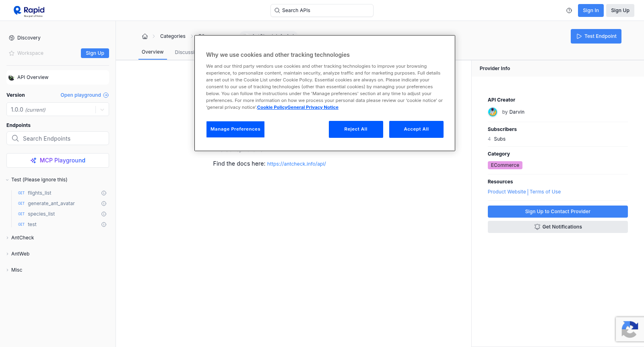Viewport: 644px width, 347px height.
Task: Click the magnifier icon in Search Endpoints
Action: (x=15, y=138)
